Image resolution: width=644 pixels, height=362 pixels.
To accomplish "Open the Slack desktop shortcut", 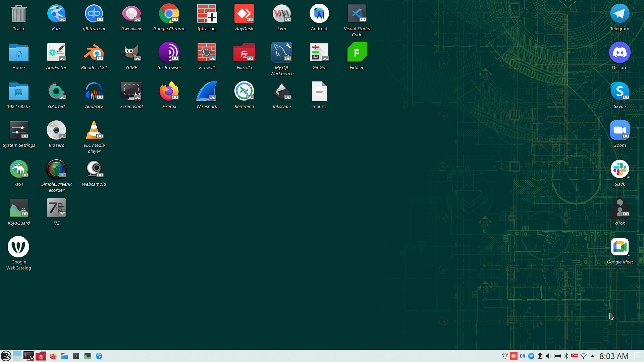I will (x=620, y=169).
